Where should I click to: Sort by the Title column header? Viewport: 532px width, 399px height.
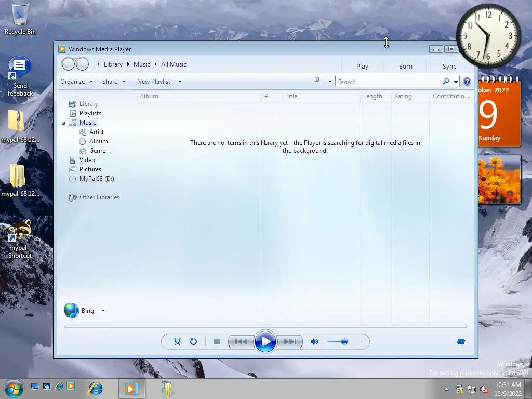point(321,96)
